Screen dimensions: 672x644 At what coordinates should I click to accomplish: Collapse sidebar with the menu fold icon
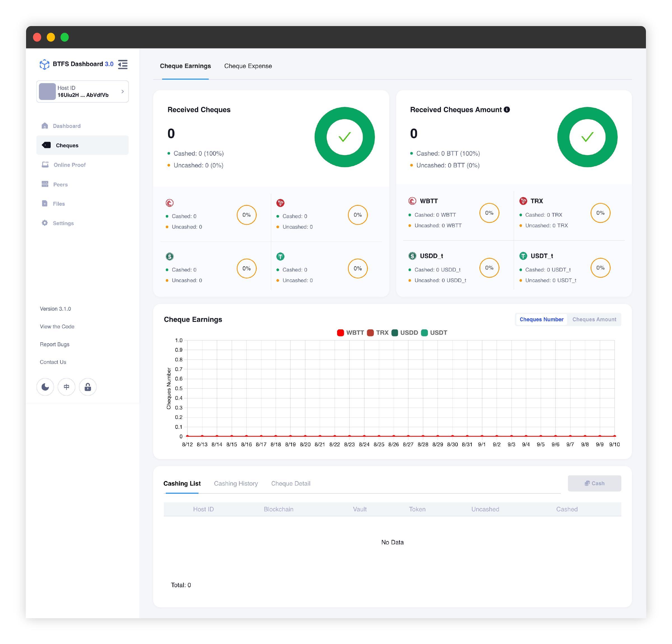123,64
